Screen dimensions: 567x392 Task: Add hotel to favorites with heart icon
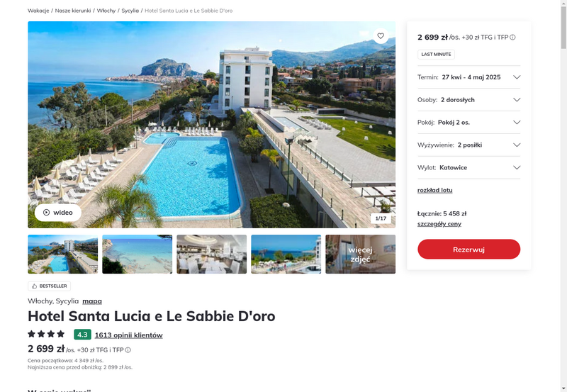click(381, 36)
